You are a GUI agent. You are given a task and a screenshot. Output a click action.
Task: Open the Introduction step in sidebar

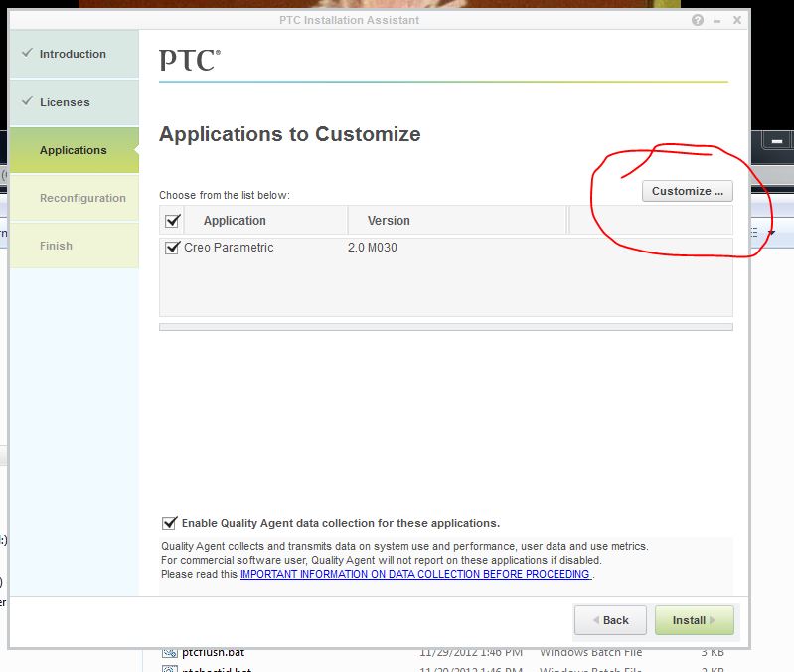point(74,54)
